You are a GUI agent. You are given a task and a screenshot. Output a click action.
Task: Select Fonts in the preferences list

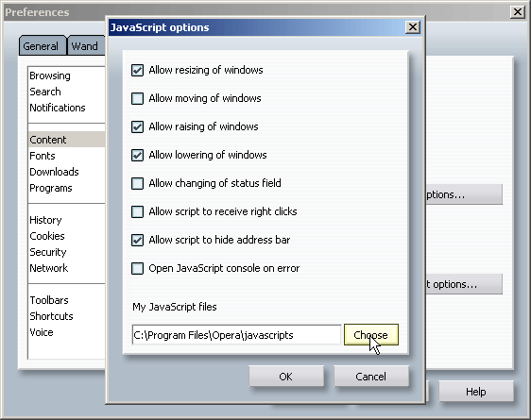(x=43, y=156)
